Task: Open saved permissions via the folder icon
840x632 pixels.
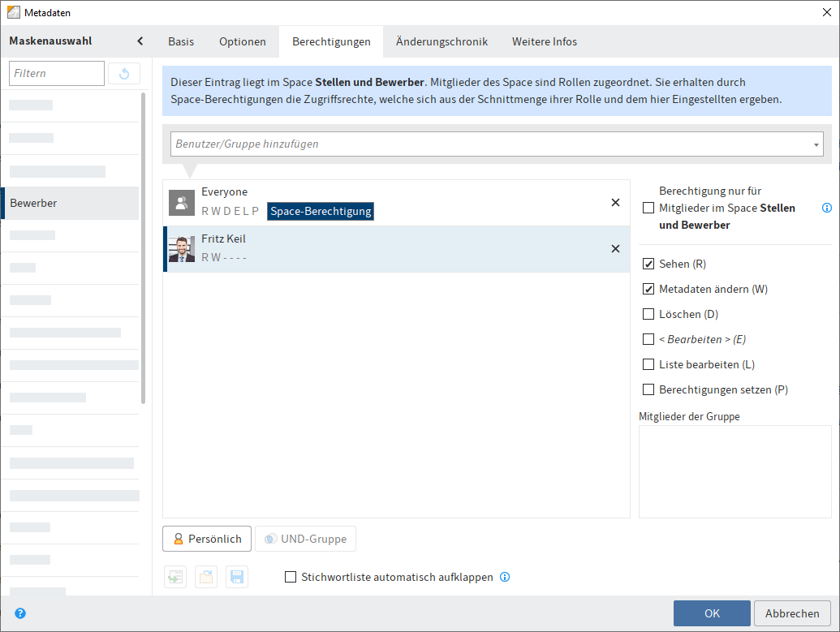Action: (x=205, y=577)
